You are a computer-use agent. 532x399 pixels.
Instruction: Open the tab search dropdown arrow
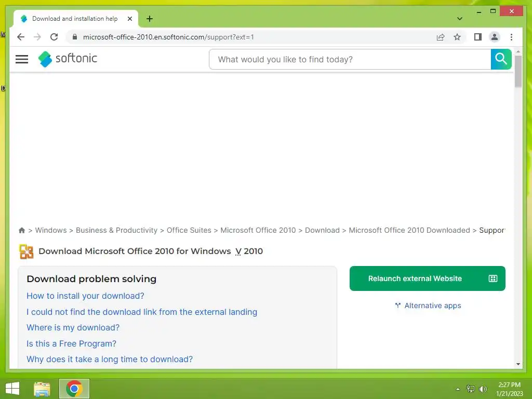[x=459, y=19]
